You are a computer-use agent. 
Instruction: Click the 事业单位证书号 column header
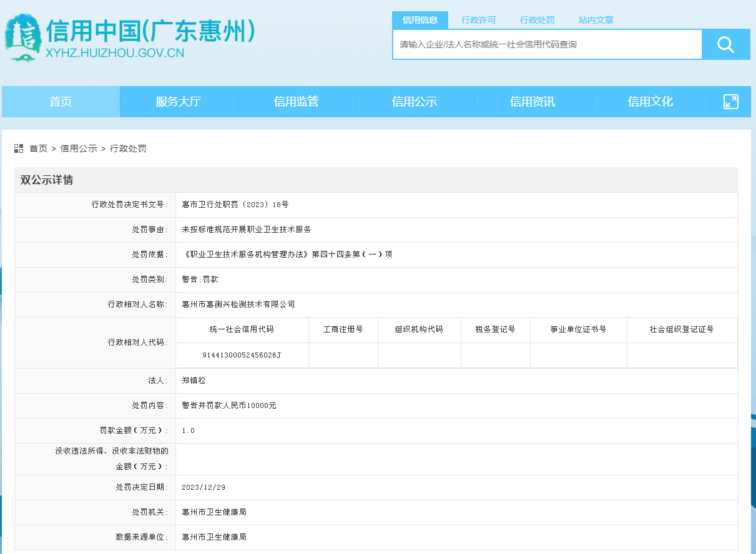[x=578, y=329]
